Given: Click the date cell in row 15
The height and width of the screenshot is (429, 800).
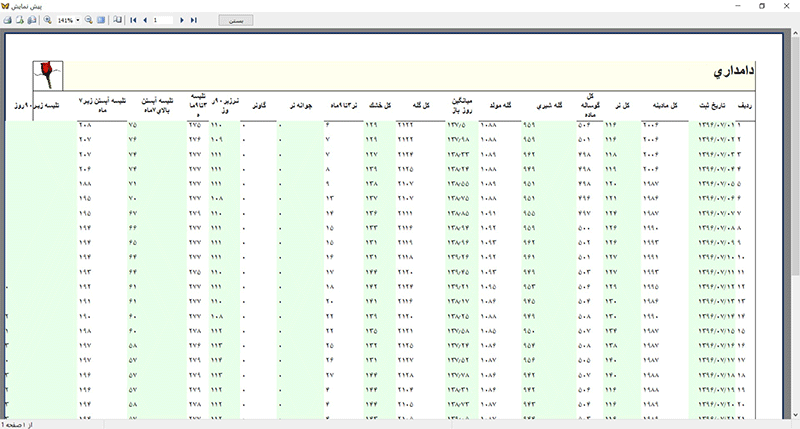Looking at the screenshot, I should tap(717, 331).
